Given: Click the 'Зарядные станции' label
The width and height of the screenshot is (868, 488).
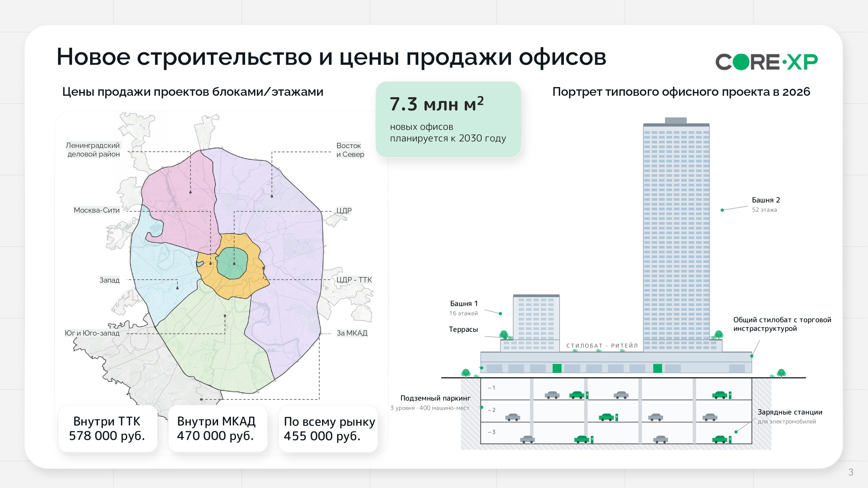Looking at the screenshot, I should click(x=790, y=412).
